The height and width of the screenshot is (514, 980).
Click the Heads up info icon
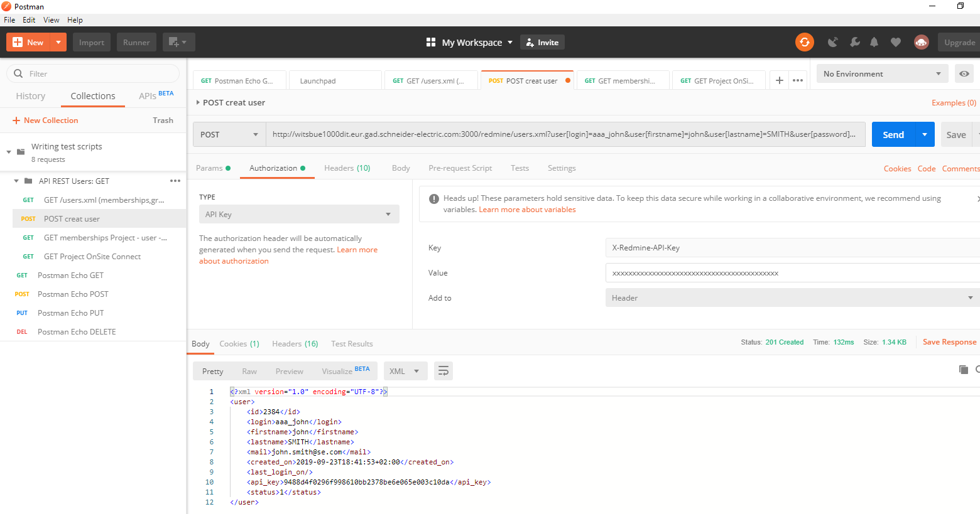tap(433, 199)
